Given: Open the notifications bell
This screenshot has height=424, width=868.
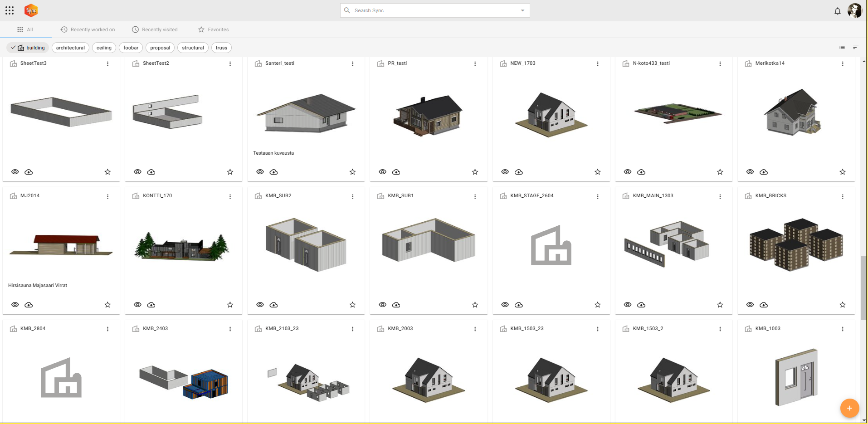Looking at the screenshot, I should pyautogui.click(x=837, y=11).
